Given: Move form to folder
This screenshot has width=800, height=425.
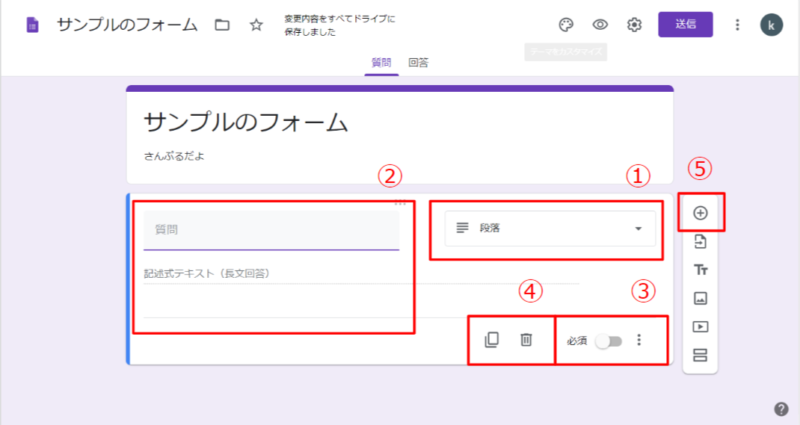Looking at the screenshot, I should click(x=222, y=25).
